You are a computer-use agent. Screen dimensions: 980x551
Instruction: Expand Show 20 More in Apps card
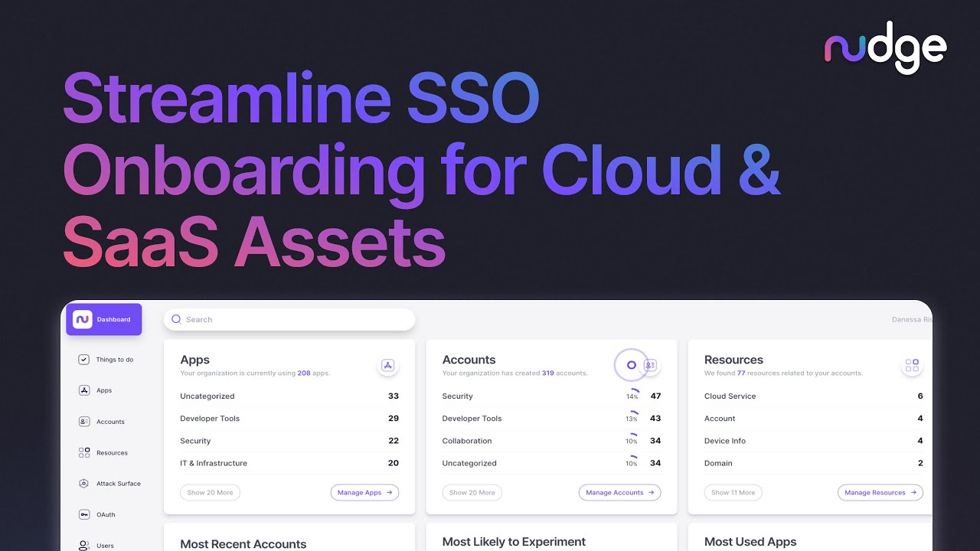coord(210,493)
